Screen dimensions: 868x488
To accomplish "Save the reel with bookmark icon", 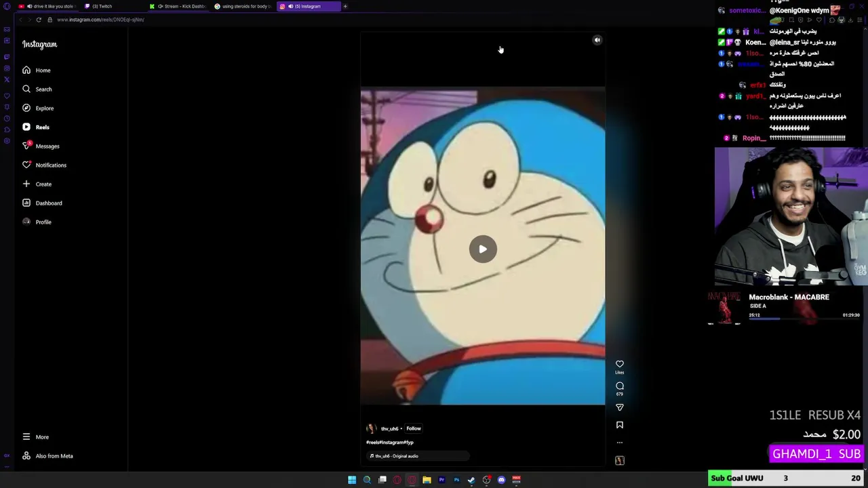I will [x=620, y=425].
